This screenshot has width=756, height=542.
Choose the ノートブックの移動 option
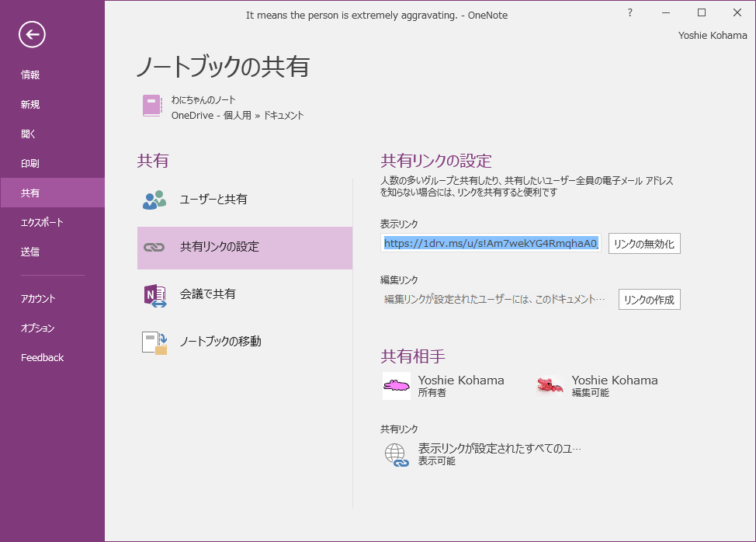[x=245, y=342]
